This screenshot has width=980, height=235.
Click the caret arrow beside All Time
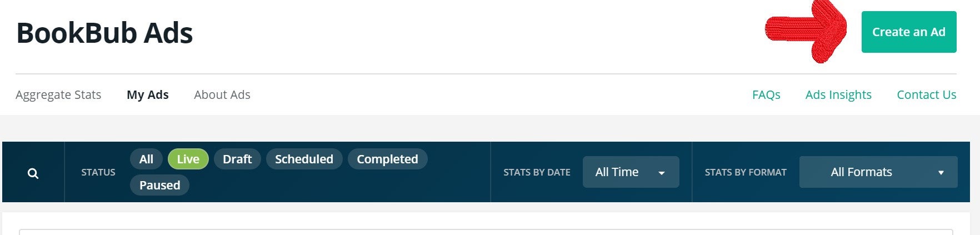click(662, 173)
